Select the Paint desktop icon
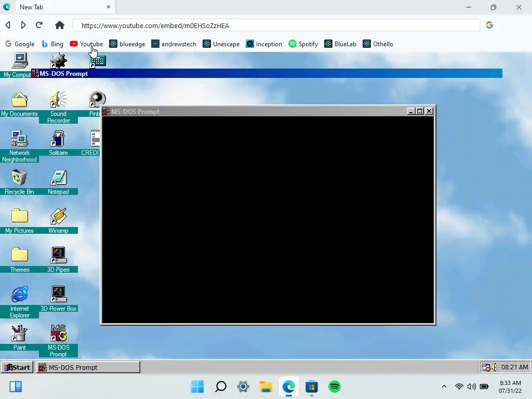The height and width of the screenshot is (399, 532). [x=19, y=338]
